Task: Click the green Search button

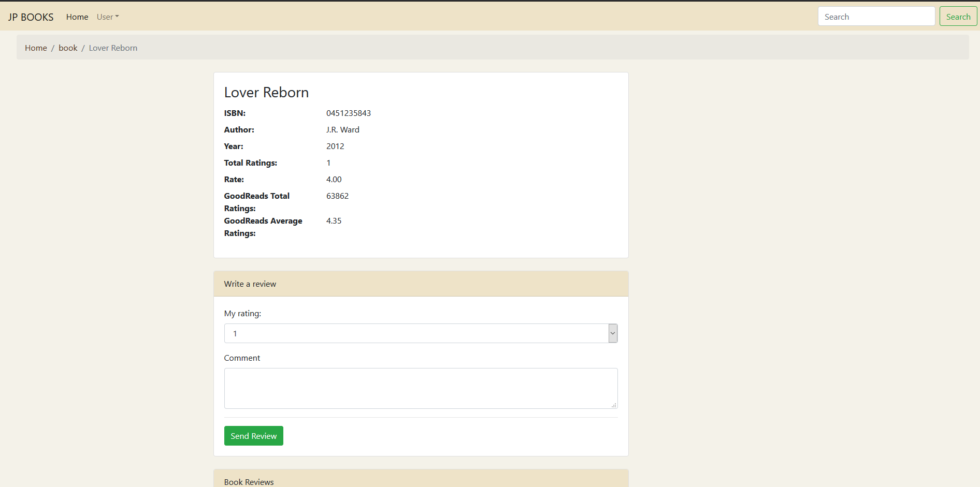Action: 958,17
